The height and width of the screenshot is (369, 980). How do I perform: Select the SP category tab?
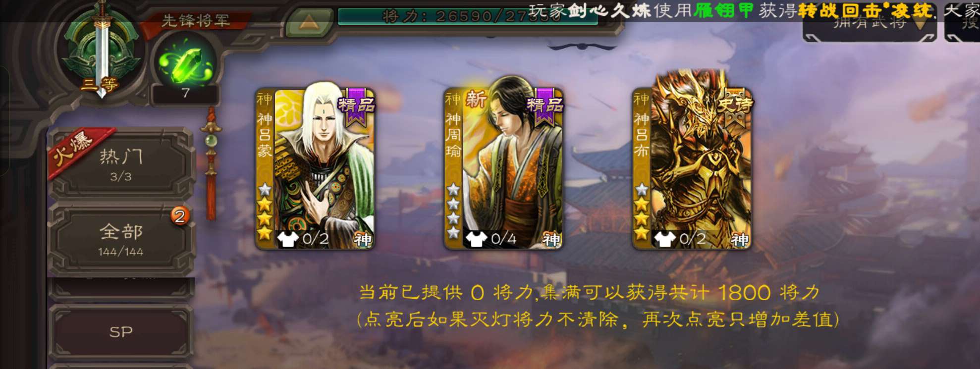click(x=121, y=331)
